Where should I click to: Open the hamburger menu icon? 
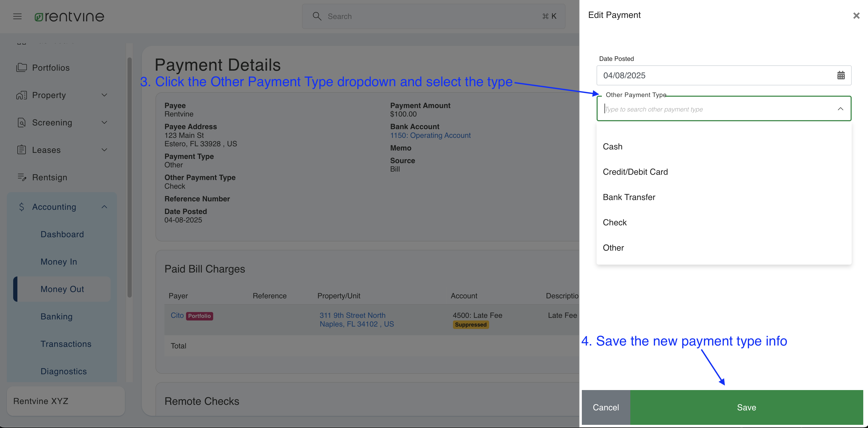coord(17,16)
